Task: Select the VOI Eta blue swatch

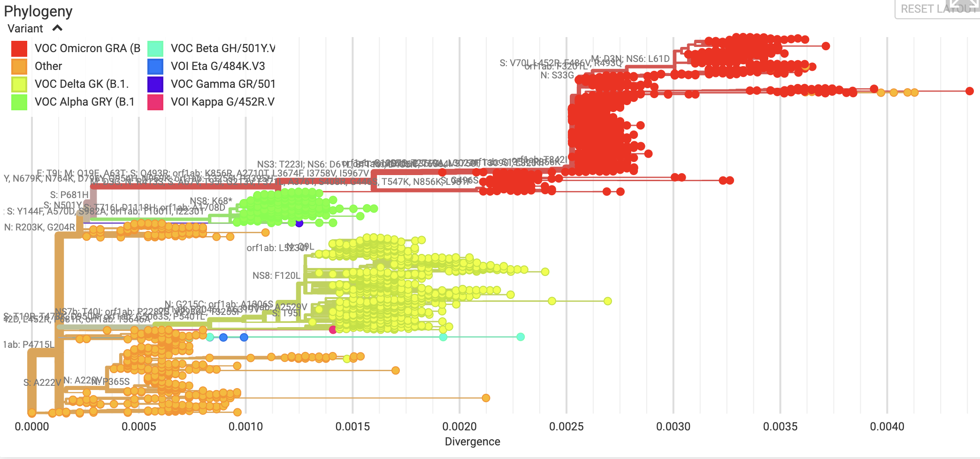Action: 155,66
